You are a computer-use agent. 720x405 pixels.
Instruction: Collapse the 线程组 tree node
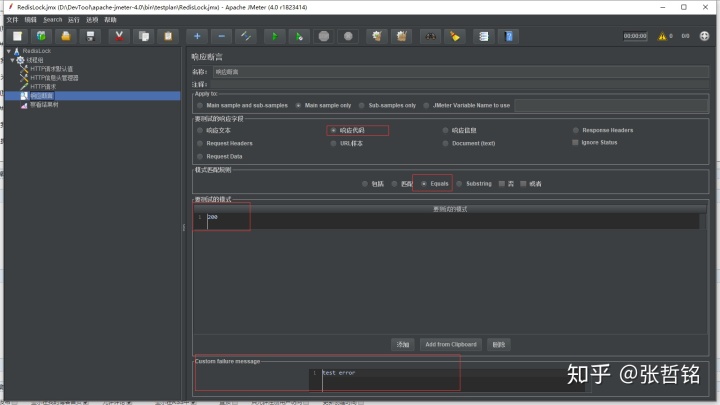[x=12, y=60]
